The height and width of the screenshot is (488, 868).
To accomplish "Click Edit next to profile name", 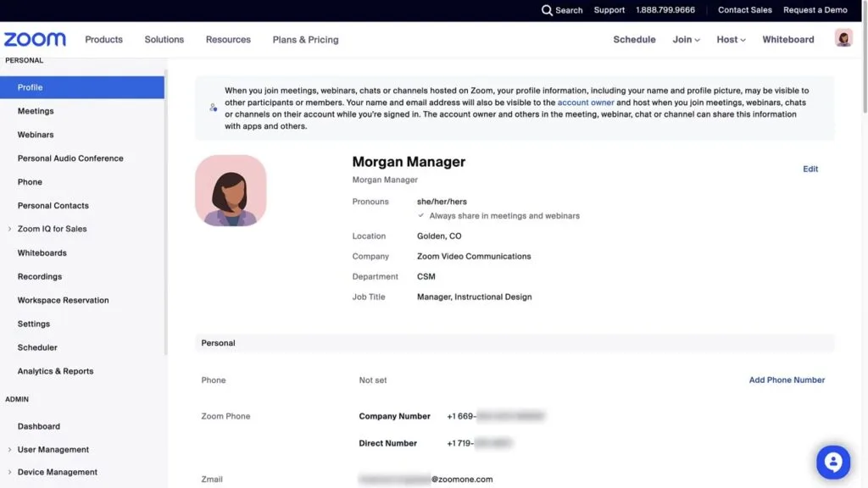I will (810, 169).
